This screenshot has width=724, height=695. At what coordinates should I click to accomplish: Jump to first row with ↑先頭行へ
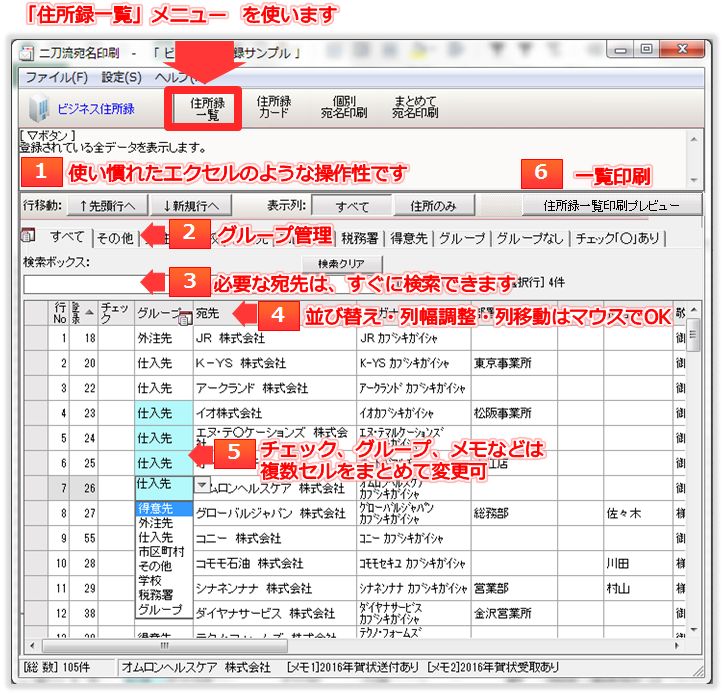pyautogui.click(x=108, y=206)
